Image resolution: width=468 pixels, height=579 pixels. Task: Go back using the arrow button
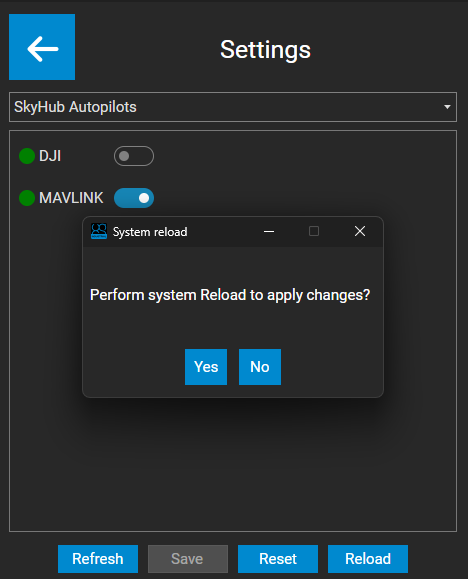point(42,47)
